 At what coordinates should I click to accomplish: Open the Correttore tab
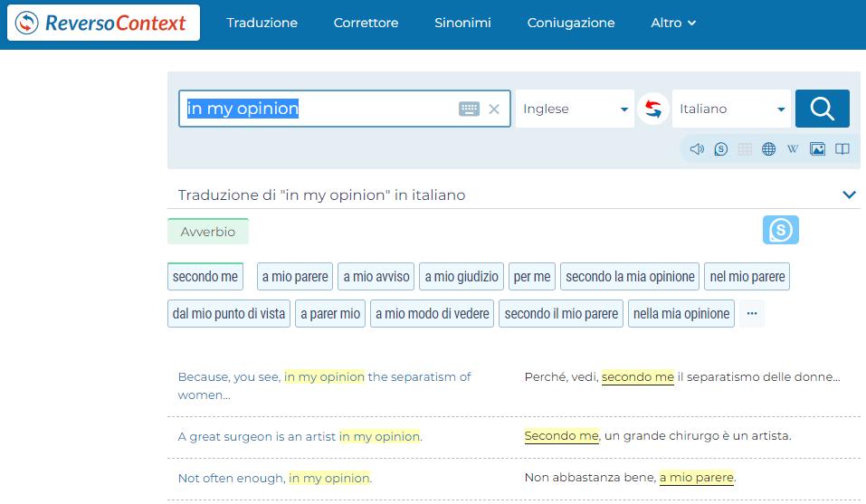(366, 23)
